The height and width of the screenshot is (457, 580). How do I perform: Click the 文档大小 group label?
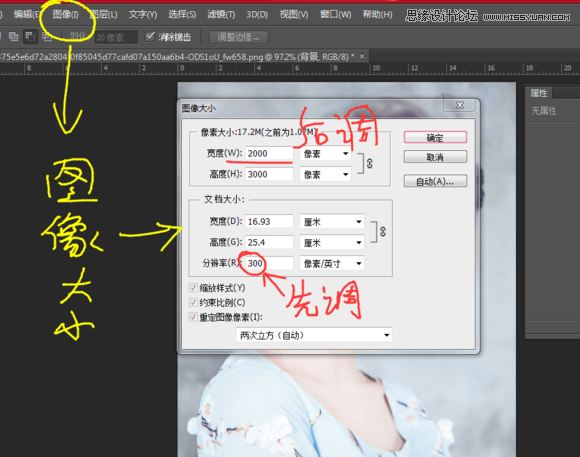(x=224, y=199)
